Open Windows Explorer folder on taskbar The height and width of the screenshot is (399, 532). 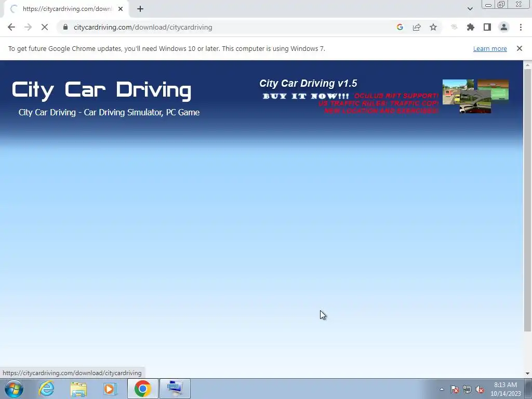pos(78,389)
